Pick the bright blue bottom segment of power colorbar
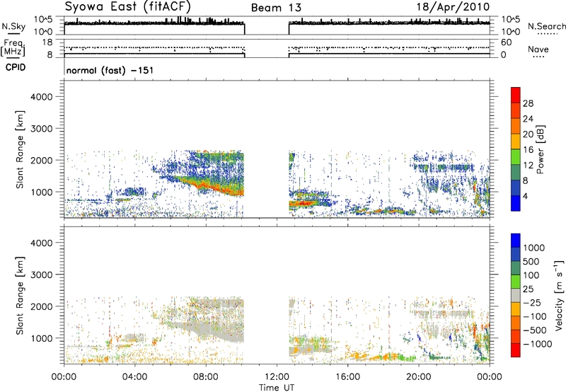The image size is (566, 392). (516, 203)
